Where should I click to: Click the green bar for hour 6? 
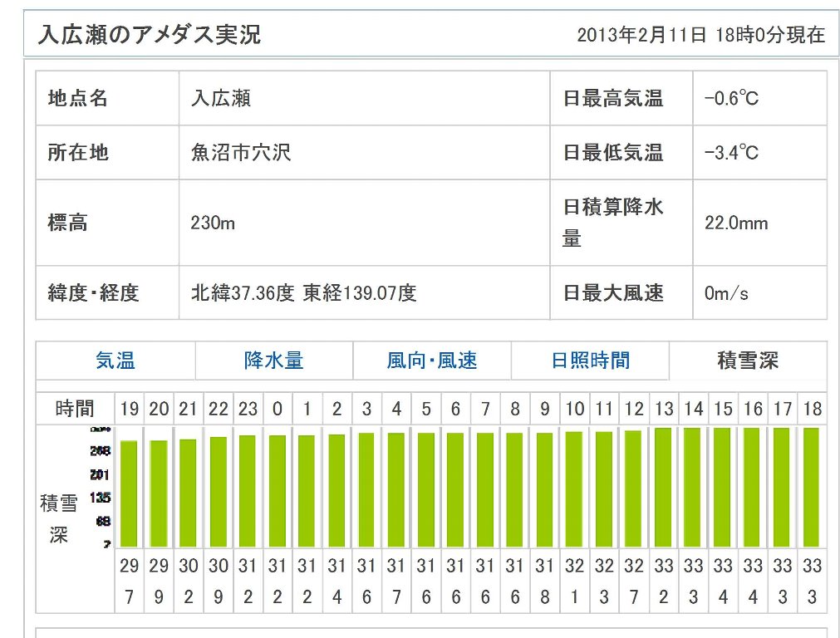pos(455,489)
